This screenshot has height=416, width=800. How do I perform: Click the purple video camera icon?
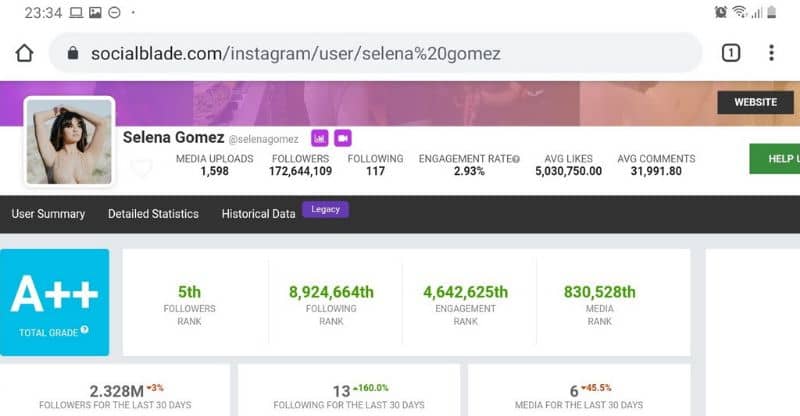click(x=343, y=138)
